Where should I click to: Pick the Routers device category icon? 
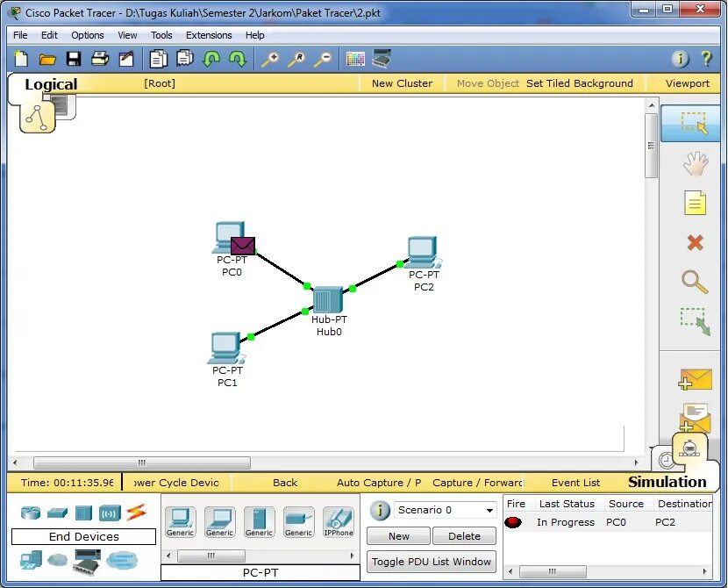tap(31, 513)
